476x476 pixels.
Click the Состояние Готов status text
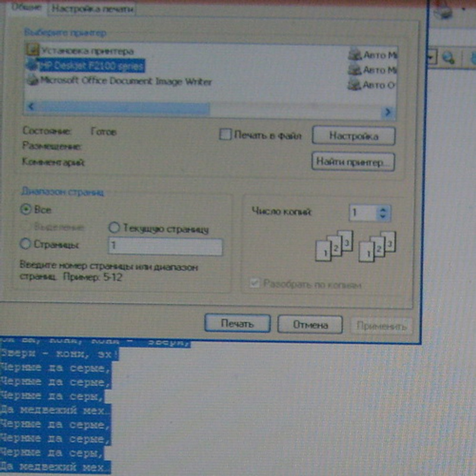coord(70,131)
